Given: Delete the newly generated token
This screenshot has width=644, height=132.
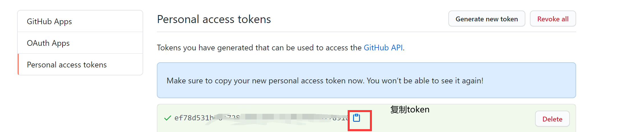Looking at the screenshot, I should click(552, 119).
